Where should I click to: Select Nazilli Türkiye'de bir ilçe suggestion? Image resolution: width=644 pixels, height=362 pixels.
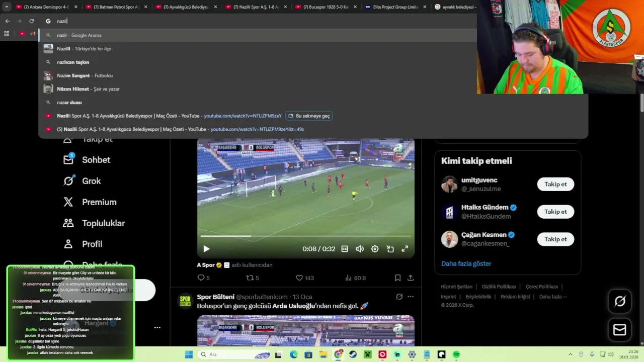(x=258, y=49)
